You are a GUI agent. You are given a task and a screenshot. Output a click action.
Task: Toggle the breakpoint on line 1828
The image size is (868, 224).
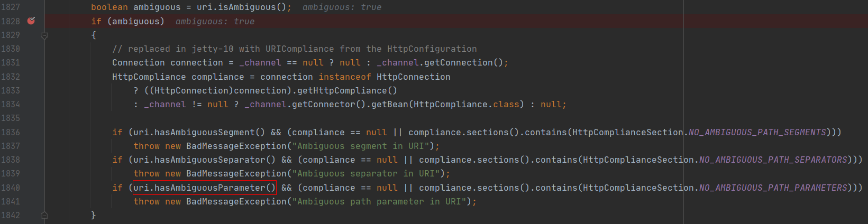(31, 21)
